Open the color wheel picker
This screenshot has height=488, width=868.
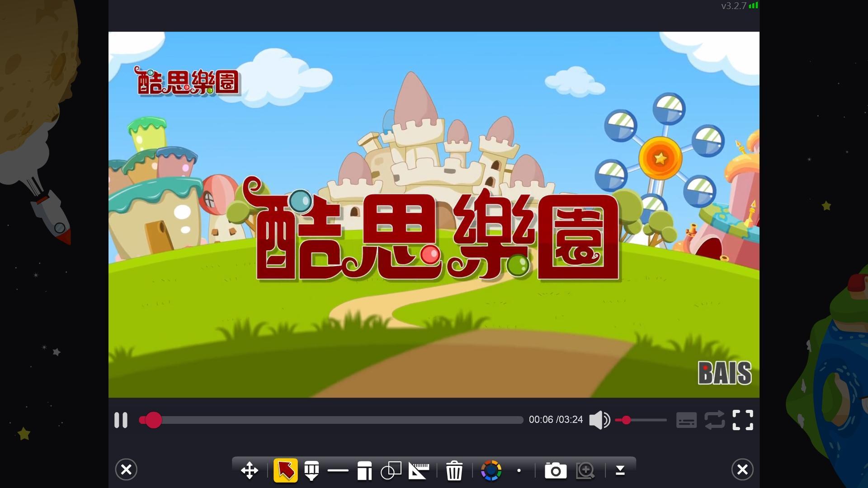491,470
